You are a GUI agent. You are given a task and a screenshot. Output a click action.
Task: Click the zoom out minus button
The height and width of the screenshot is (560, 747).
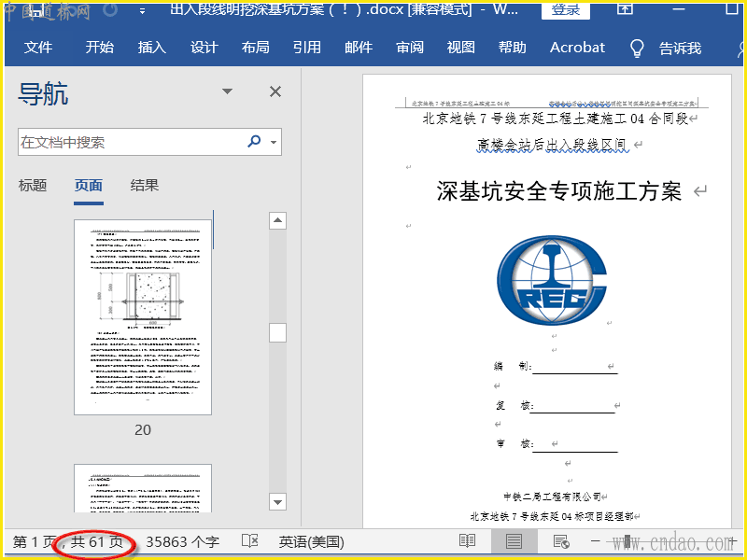point(595,541)
